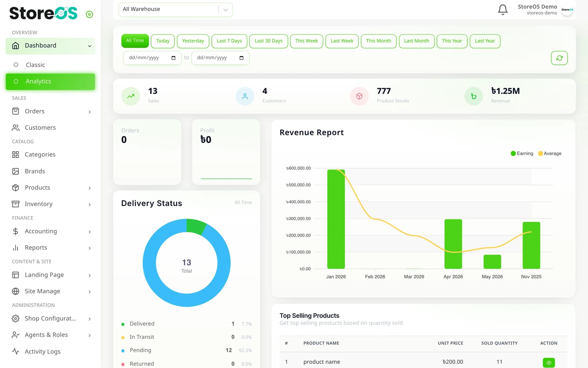Click the calendar icon in start date field
588x368 pixels.
click(173, 58)
